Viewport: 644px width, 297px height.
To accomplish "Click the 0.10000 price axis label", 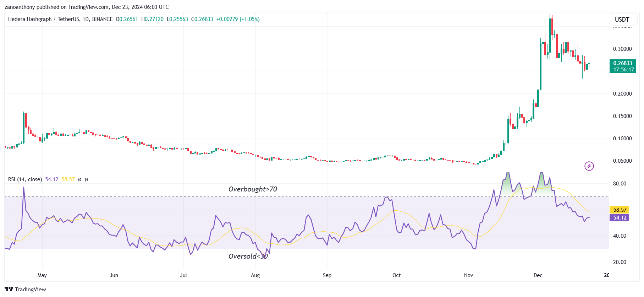I will pos(622,139).
